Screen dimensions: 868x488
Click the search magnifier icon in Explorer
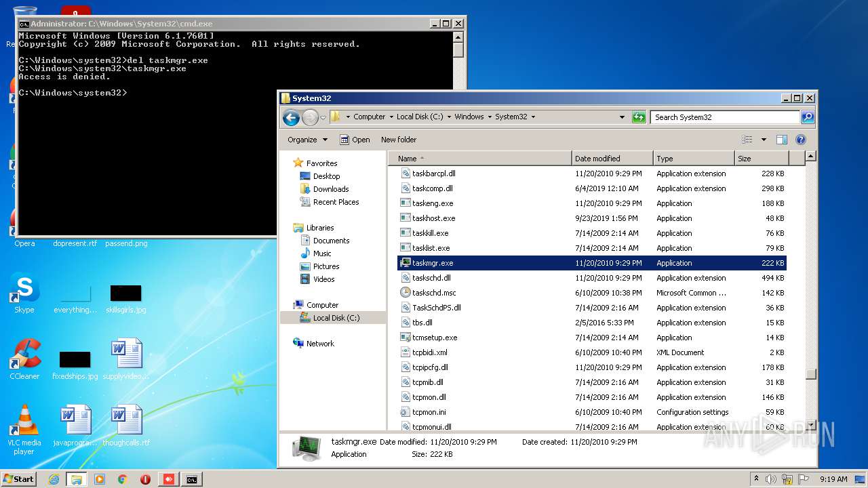pos(807,117)
